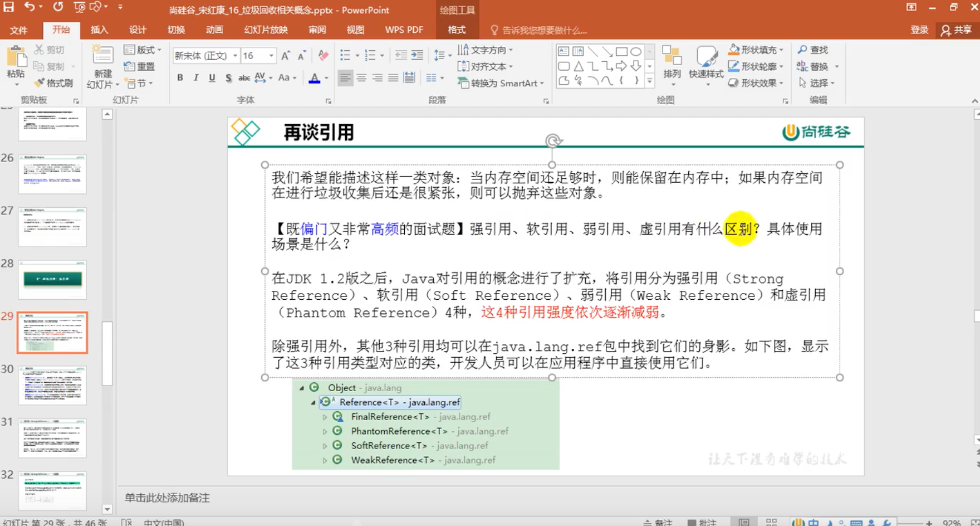Select slide 28 thumbnail
980x526 pixels.
point(52,279)
